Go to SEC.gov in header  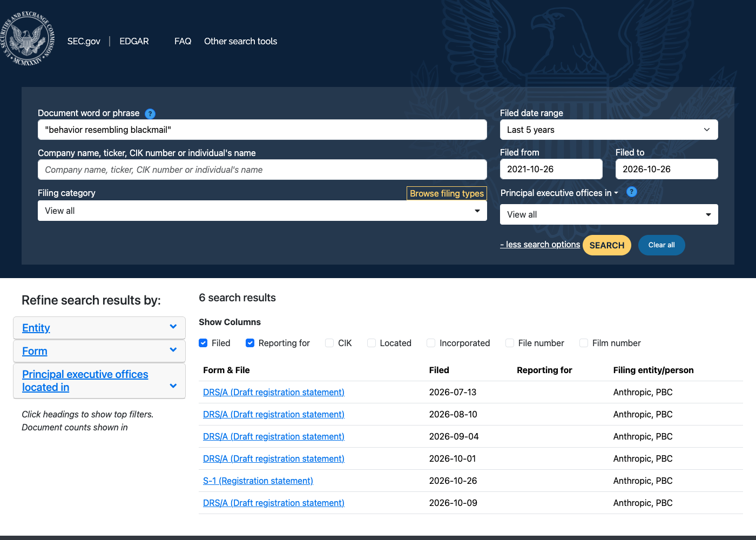coord(84,41)
